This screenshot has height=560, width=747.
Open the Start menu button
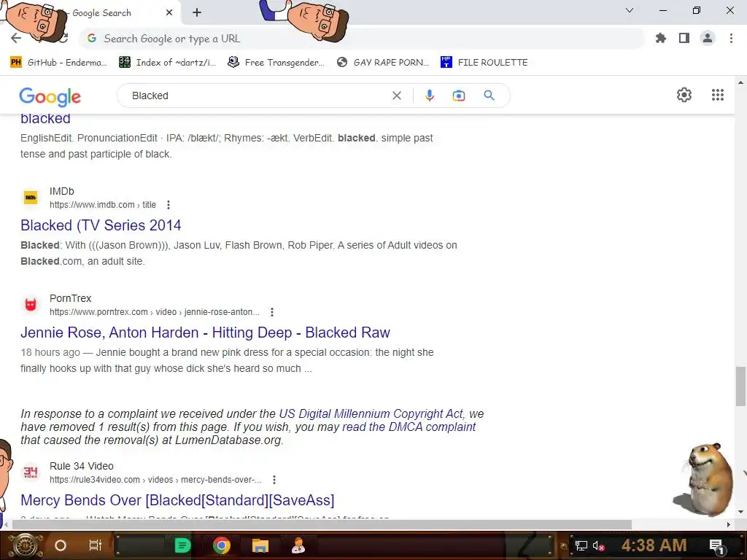coord(26,545)
